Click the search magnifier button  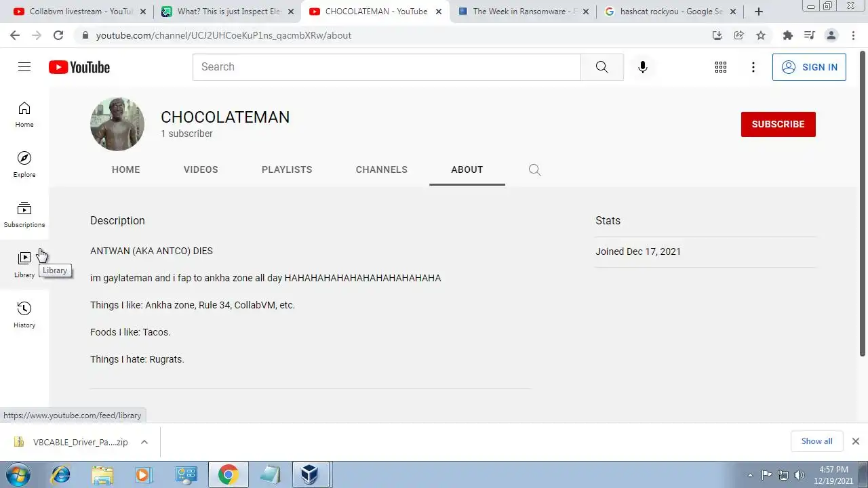[x=602, y=67]
